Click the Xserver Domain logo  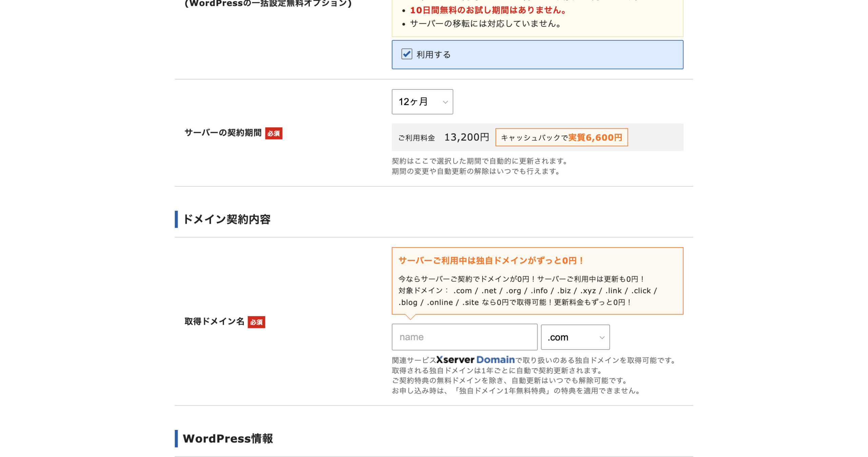pos(475,360)
